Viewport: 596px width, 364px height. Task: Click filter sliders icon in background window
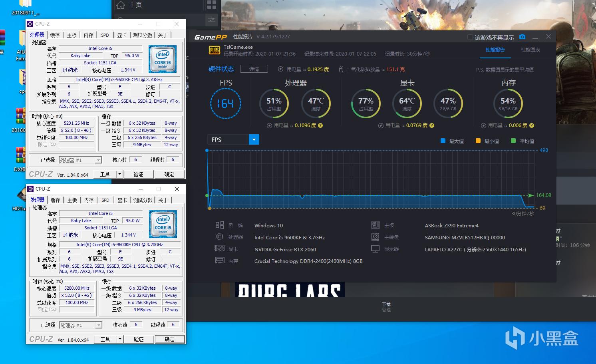coord(211,20)
